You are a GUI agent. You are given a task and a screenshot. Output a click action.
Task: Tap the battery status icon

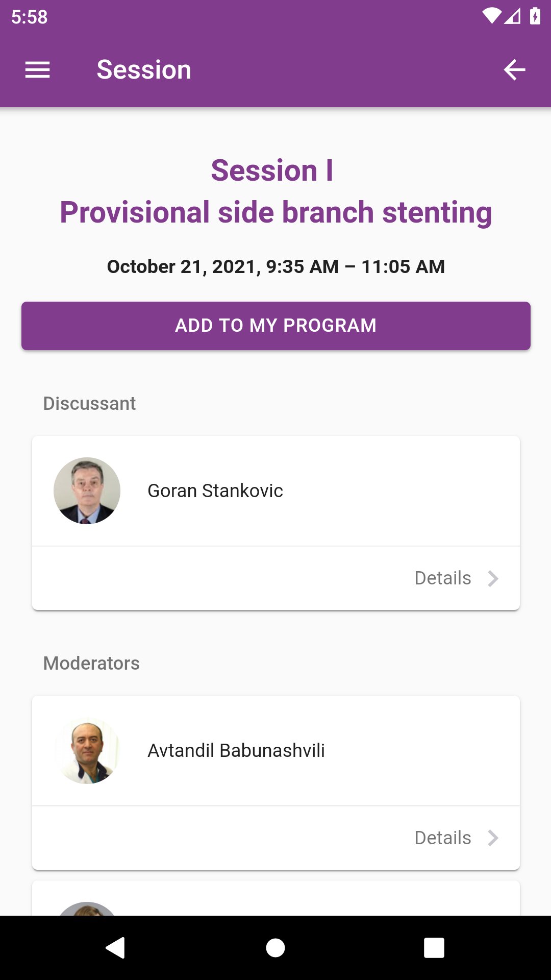tap(535, 16)
